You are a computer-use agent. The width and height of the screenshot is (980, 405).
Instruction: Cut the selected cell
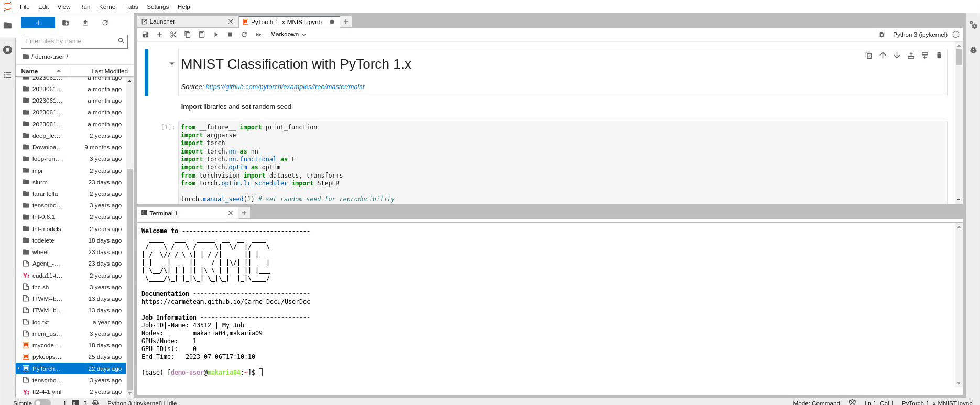(x=173, y=35)
